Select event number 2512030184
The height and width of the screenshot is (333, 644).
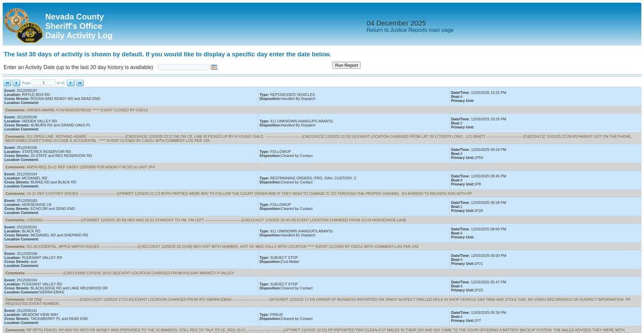click(27, 174)
